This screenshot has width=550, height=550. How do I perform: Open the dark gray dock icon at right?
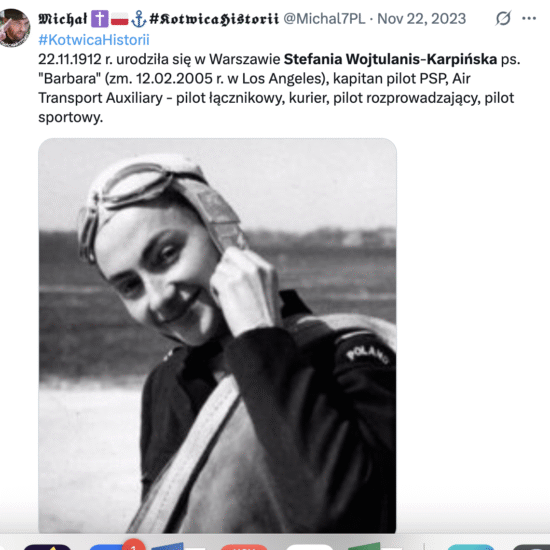[x=531, y=547]
